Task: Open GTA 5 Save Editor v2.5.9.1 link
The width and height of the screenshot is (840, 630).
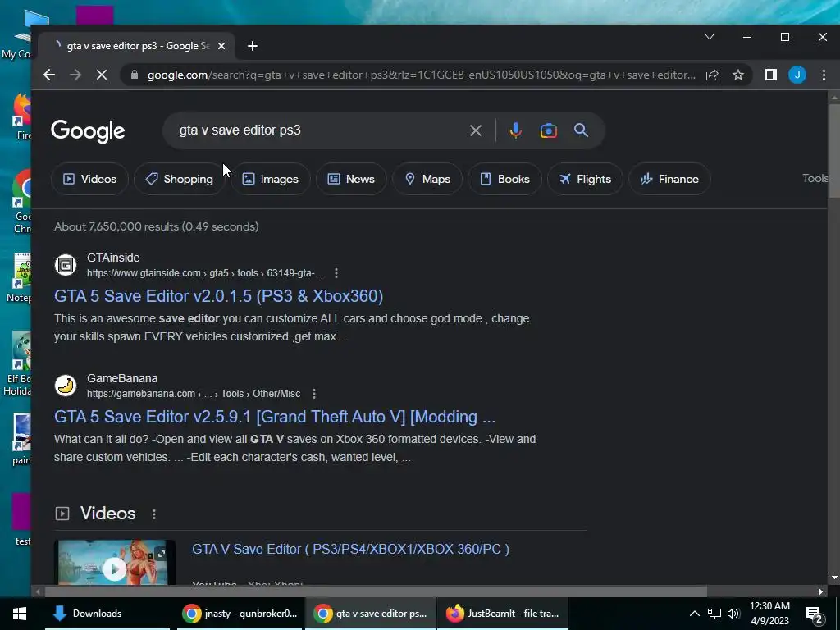Action: 275,417
